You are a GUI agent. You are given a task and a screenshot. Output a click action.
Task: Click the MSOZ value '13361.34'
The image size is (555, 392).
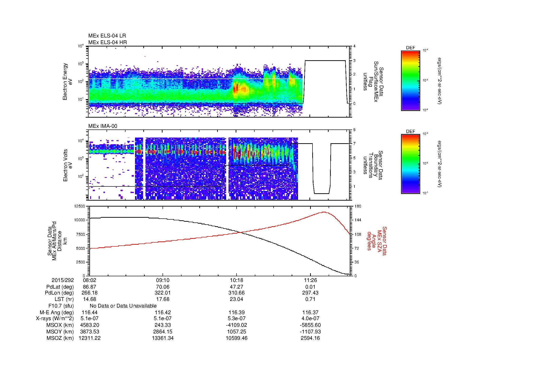tap(163, 338)
